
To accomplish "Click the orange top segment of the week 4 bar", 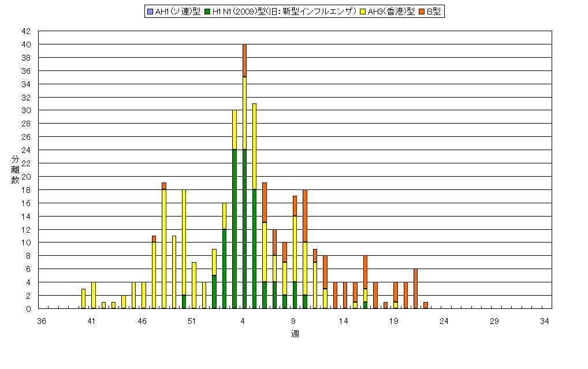I will coord(244,60).
